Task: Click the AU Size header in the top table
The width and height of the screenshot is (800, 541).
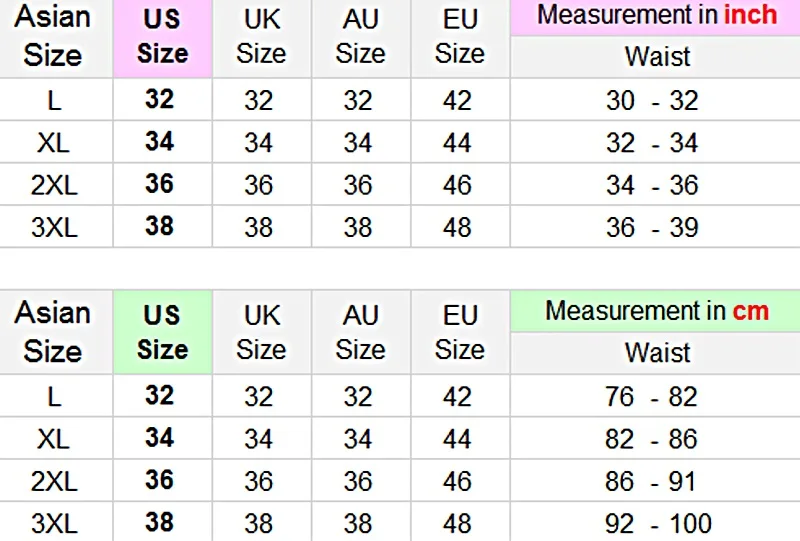Action: pyautogui.click(x=360, y=38)
